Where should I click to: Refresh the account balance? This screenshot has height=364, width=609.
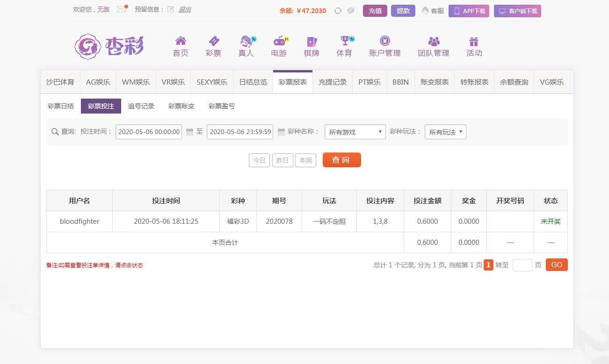point(338,11)
